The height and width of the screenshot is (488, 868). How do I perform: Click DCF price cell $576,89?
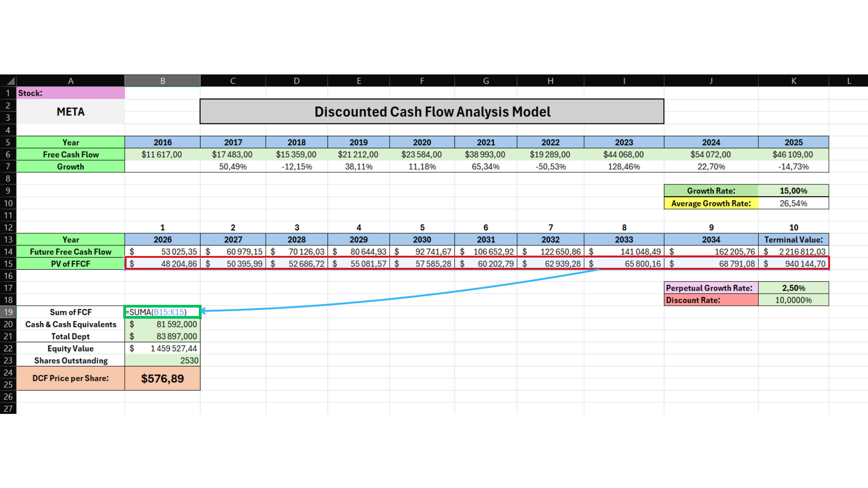click(162, 378)
